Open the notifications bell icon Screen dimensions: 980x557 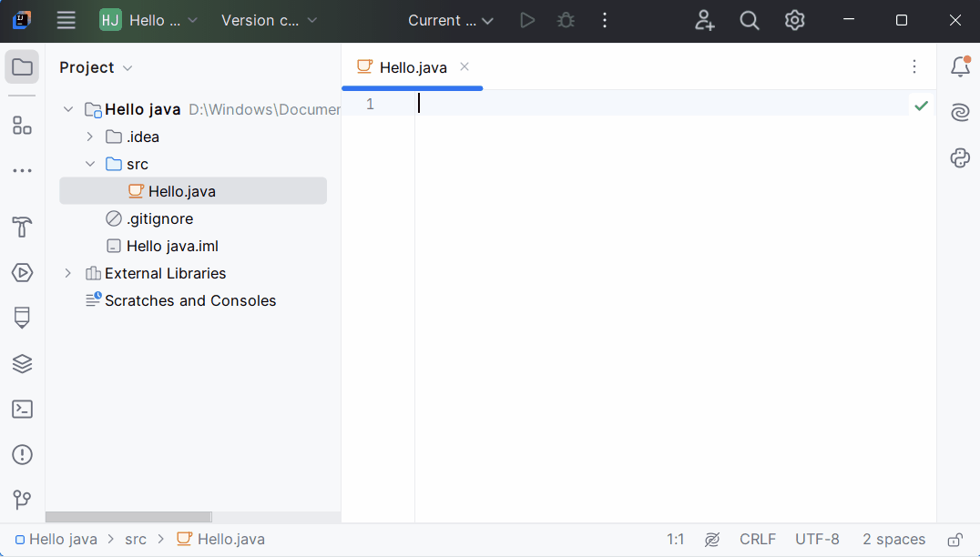960,66
